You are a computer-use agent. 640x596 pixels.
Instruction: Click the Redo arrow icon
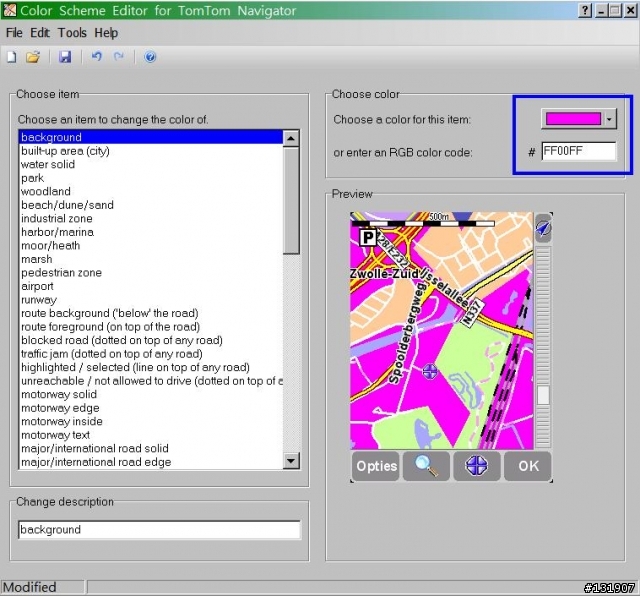pyautogui.click(x=119, y=56)
